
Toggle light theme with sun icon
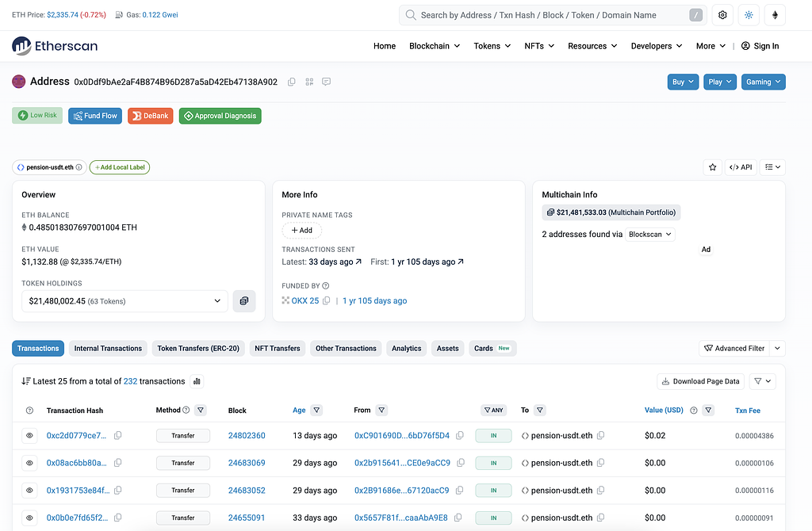point(749,15)
